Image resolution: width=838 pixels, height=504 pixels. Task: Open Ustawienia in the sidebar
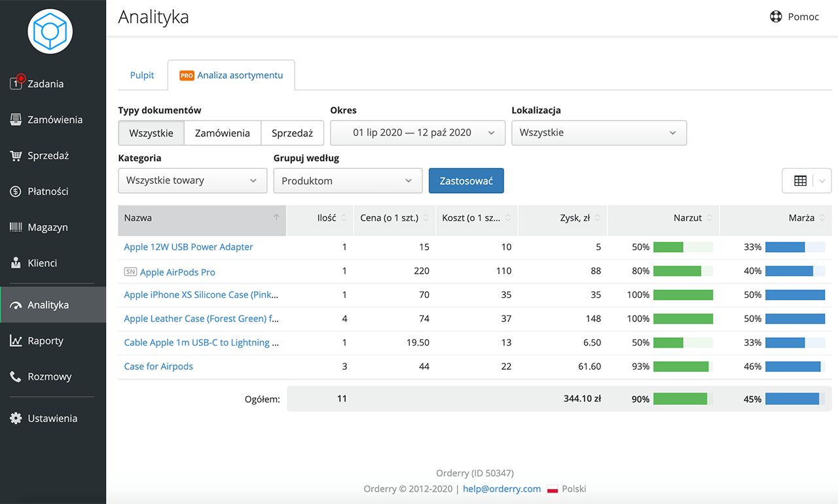[53, 418]
